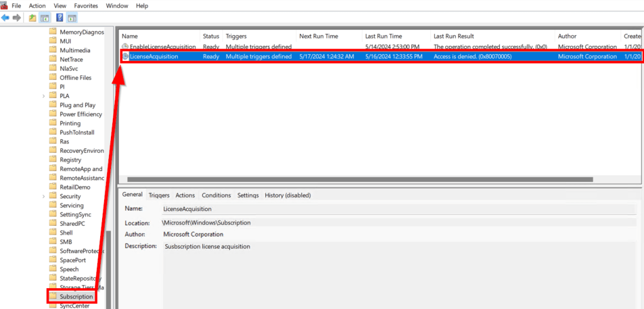Click the Back arrow toolbar icon
Image resolution: width=644 pixels, height=309 pixels.
tap(5, 18)
